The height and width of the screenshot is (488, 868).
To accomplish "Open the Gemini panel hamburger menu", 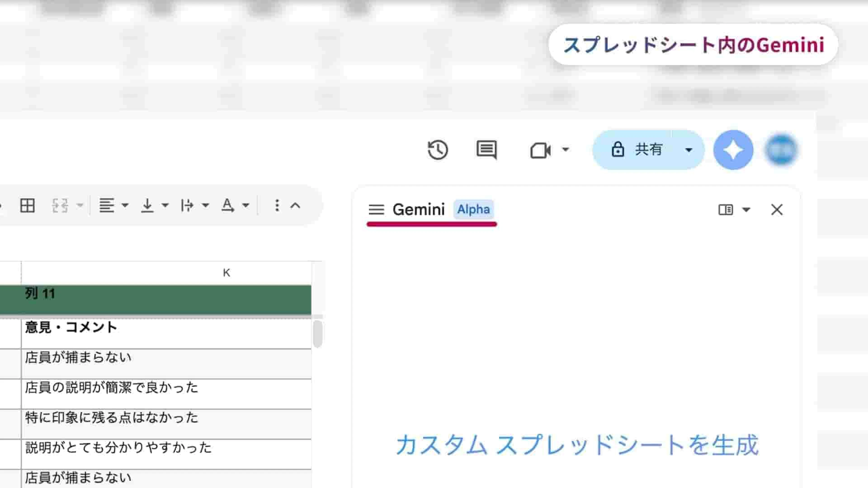I will click(376, 209).
